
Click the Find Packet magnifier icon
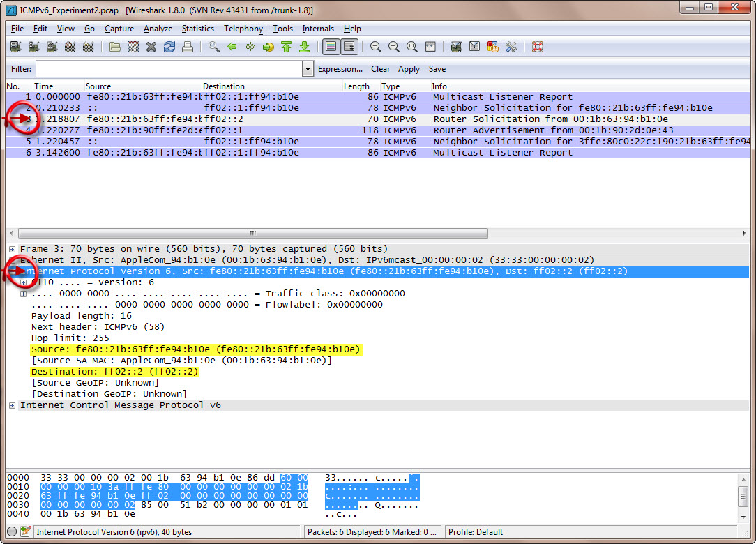click(213, 47)
